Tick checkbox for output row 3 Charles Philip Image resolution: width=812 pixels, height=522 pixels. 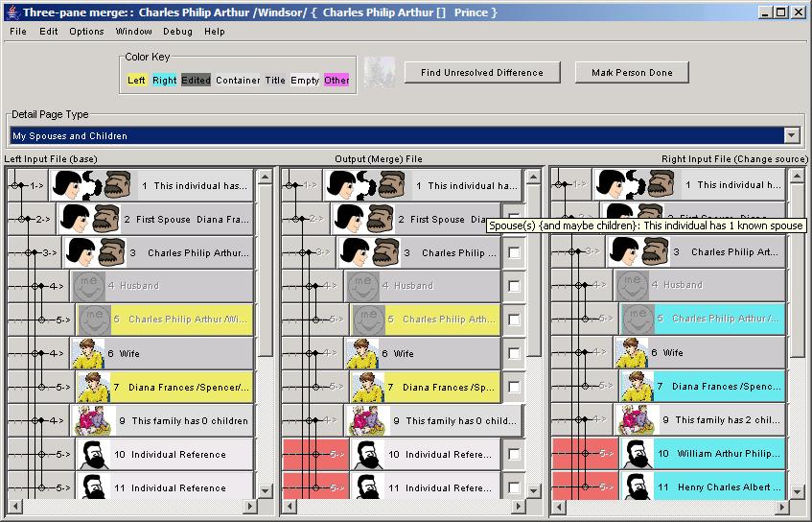[x=514, y=253]
